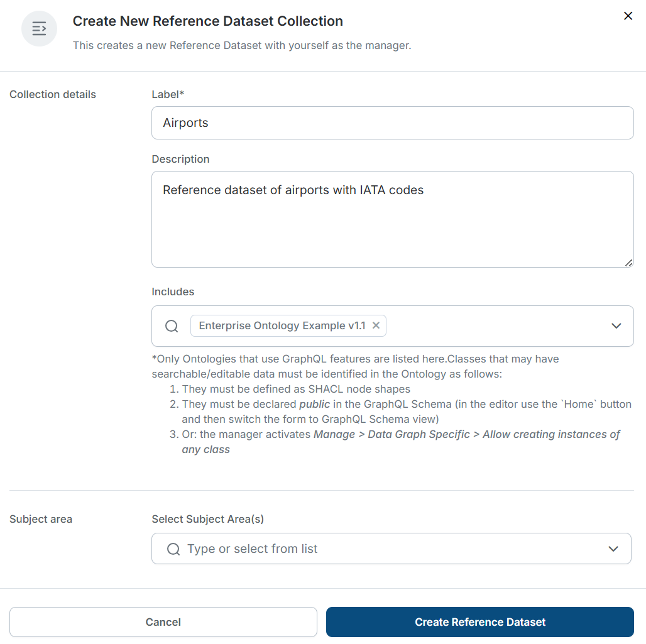This screenshot has height=644, width=646.
Task: Click the dialog title Create New Reference Dataset Collection
Action: point(207,21)
